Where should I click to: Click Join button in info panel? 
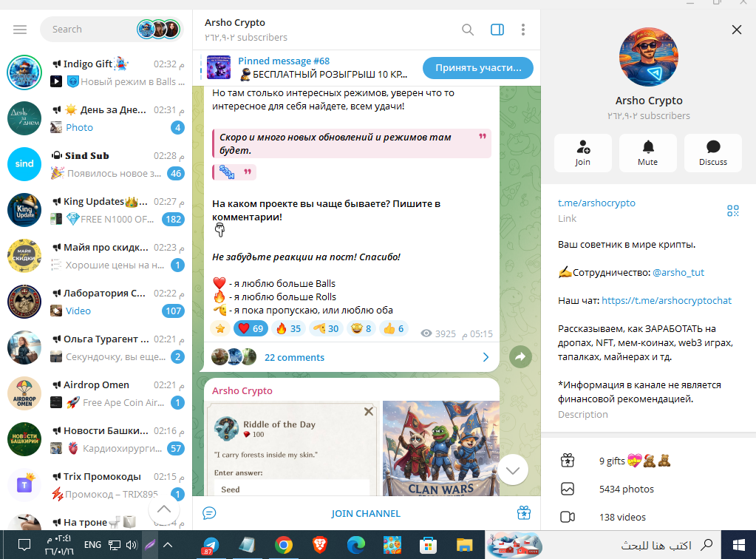click(582, 153)
